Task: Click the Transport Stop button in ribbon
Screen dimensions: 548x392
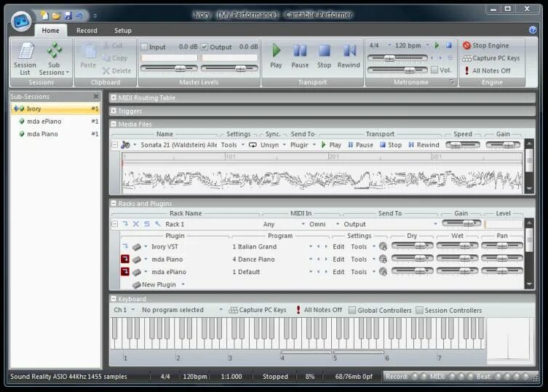Action: pos(324,56)
